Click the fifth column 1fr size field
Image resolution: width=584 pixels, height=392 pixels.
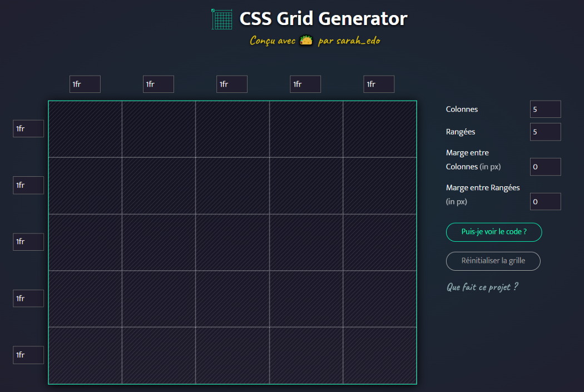pyautogui.click(x=379, y=84)
